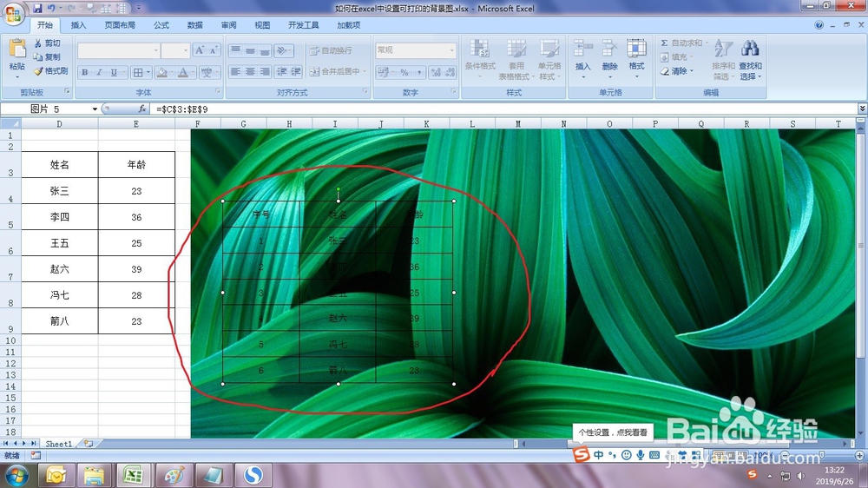Expand the formula bar

pos(862,109)
